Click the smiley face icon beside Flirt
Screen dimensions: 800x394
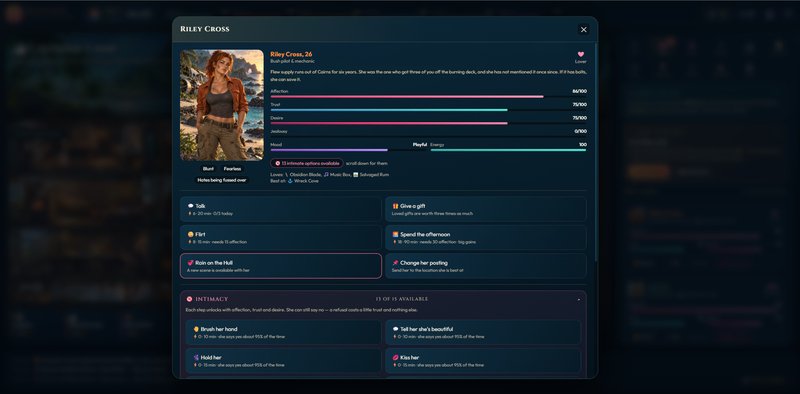190,235
